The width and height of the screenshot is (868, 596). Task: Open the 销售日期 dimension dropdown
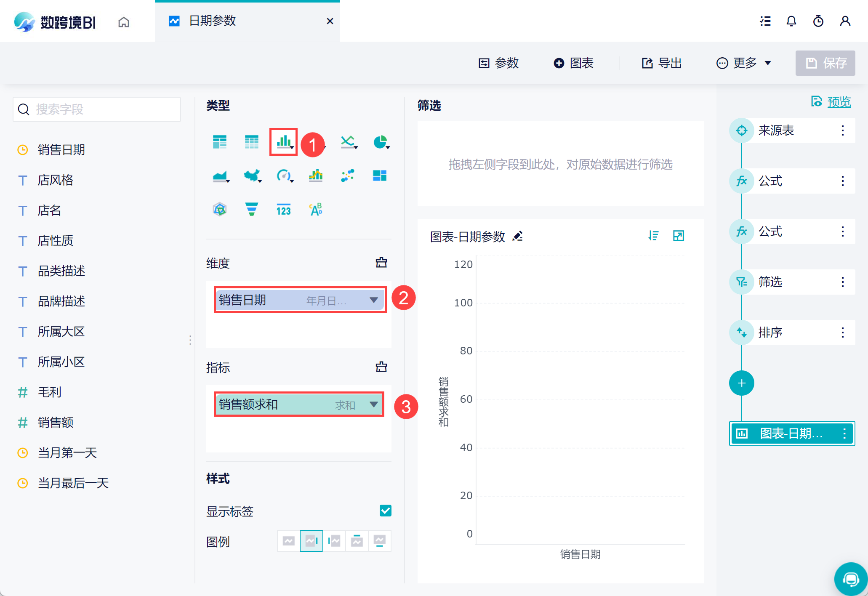[373, 300]
